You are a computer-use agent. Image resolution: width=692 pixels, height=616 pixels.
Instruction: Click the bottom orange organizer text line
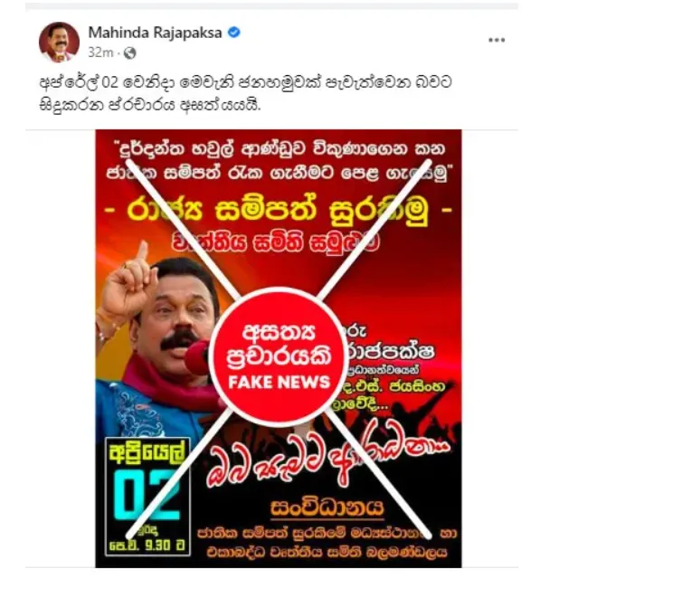[327, 553]
